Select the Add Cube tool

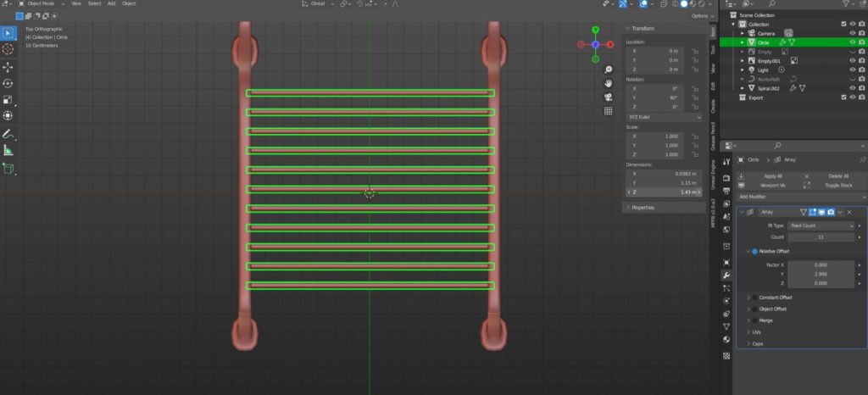tap(8, 168)
